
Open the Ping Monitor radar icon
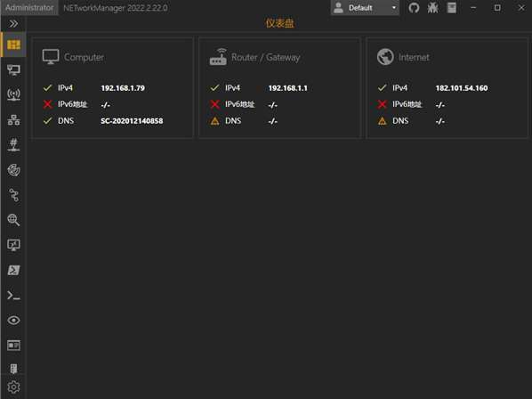pos(13,170)
